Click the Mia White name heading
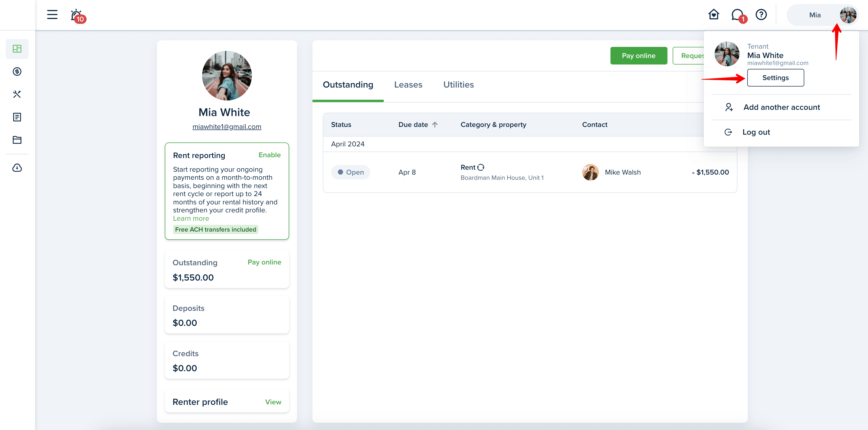The height and width of the screenshot is (430, 868). pos(224,113)
